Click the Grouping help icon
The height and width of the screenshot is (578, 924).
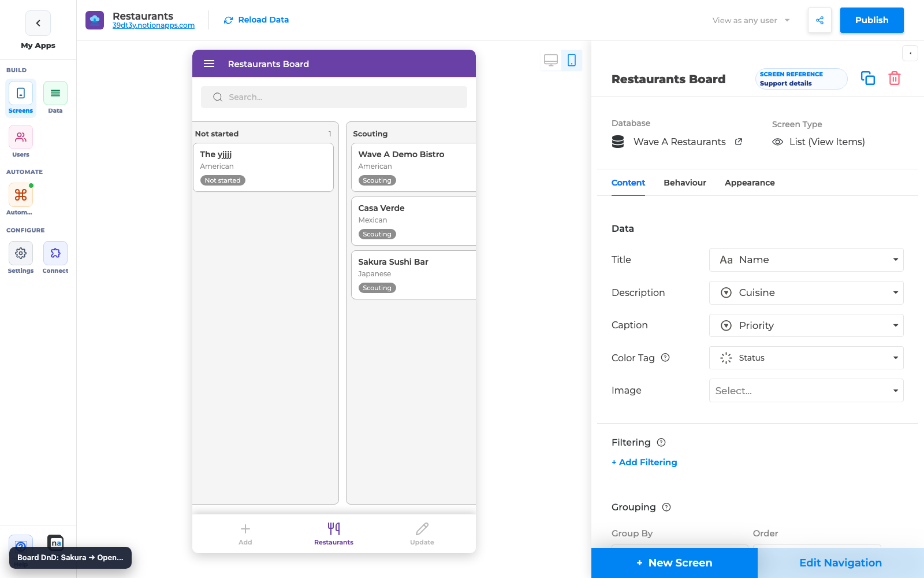(x=666, y=507)
